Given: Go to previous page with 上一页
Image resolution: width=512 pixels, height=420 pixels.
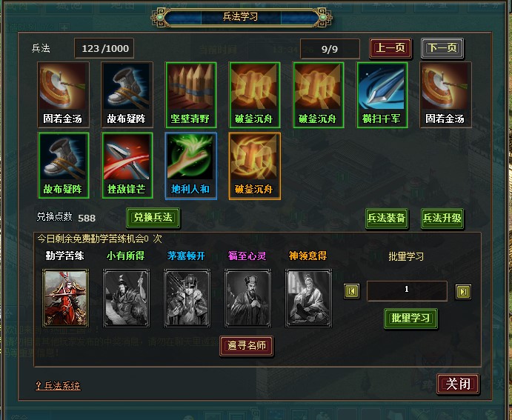Looking at the screenshot, I should click(390, 48).
